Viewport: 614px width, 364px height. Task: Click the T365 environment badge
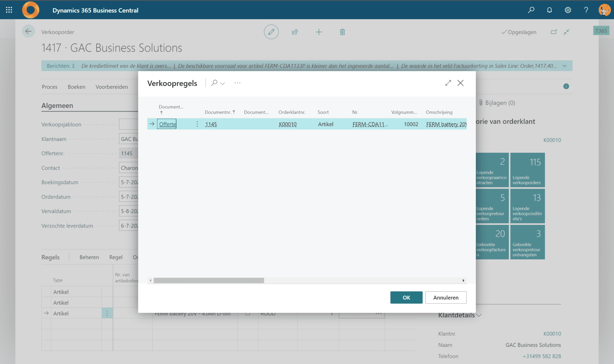click(601, 31)
